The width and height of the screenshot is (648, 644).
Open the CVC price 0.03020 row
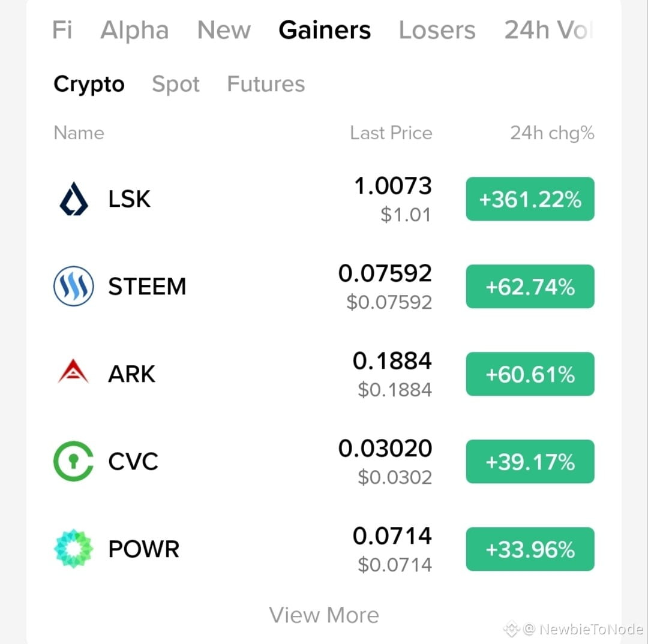(x=324, y=462)
